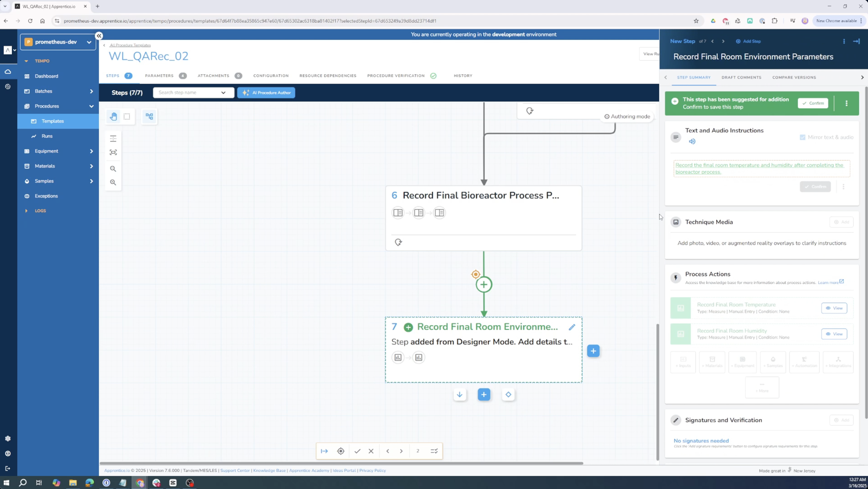This screenshot has height=489, width=868.
Task: Select the hand pan tool
Action: click(113, 116)
